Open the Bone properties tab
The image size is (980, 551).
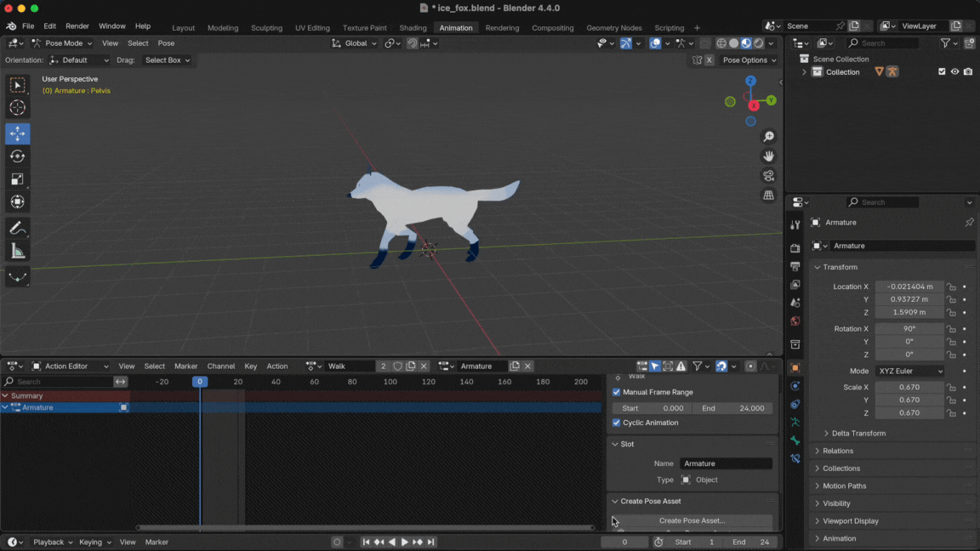pos(795,440)
